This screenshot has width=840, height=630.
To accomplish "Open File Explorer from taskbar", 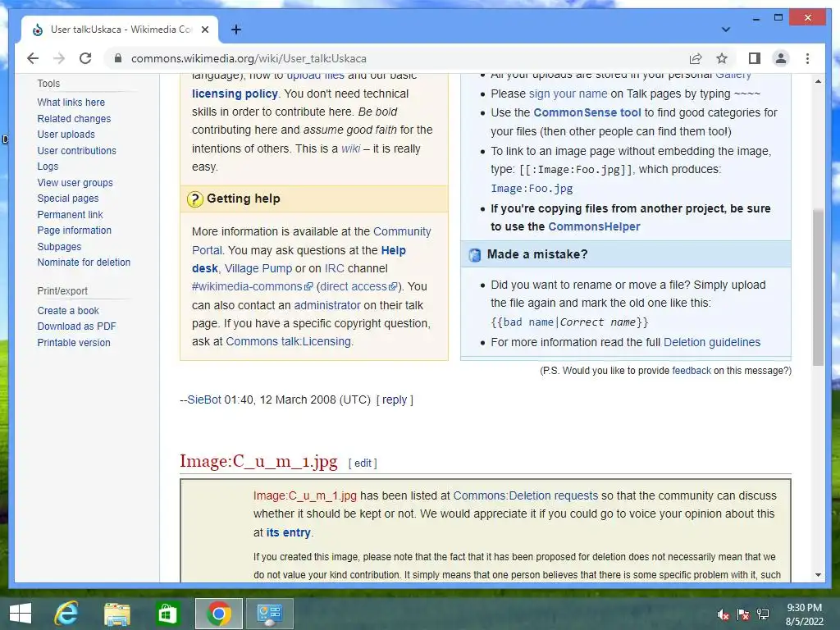I will click(116, 614).
